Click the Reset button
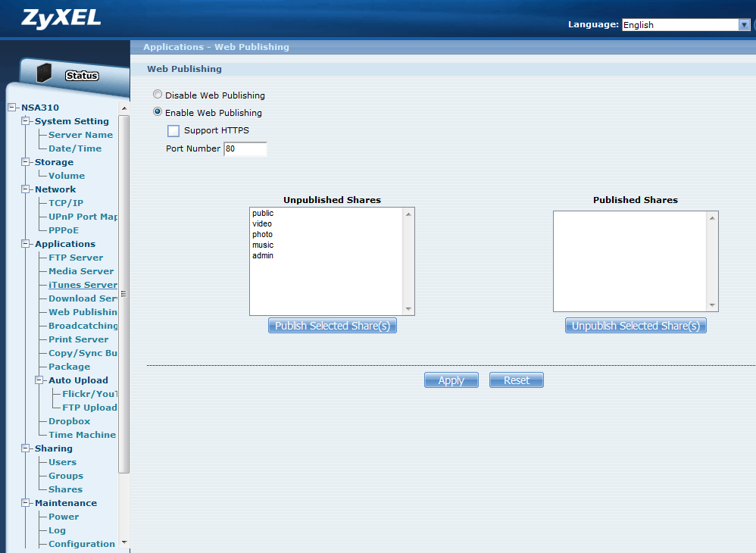 coord(517,380)
